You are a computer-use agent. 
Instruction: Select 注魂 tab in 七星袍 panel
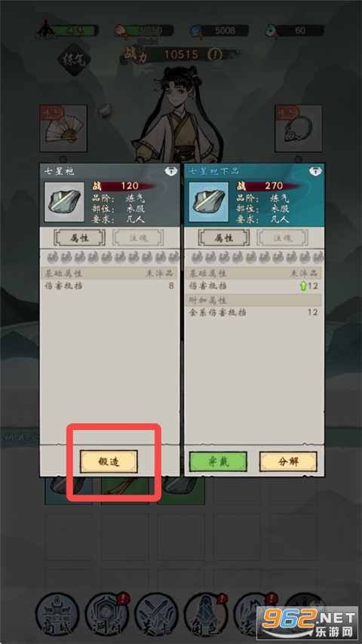click(138, 238)
